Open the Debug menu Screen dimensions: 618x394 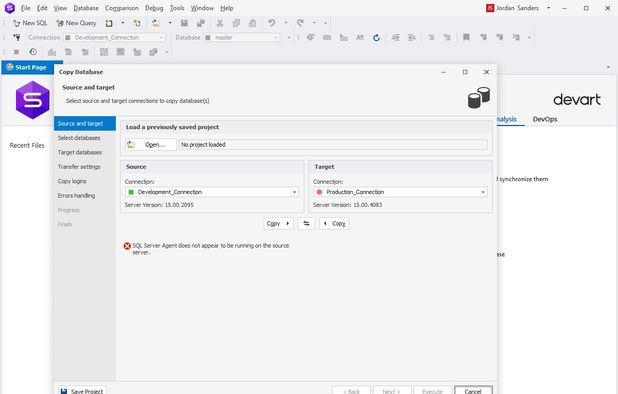154,8
